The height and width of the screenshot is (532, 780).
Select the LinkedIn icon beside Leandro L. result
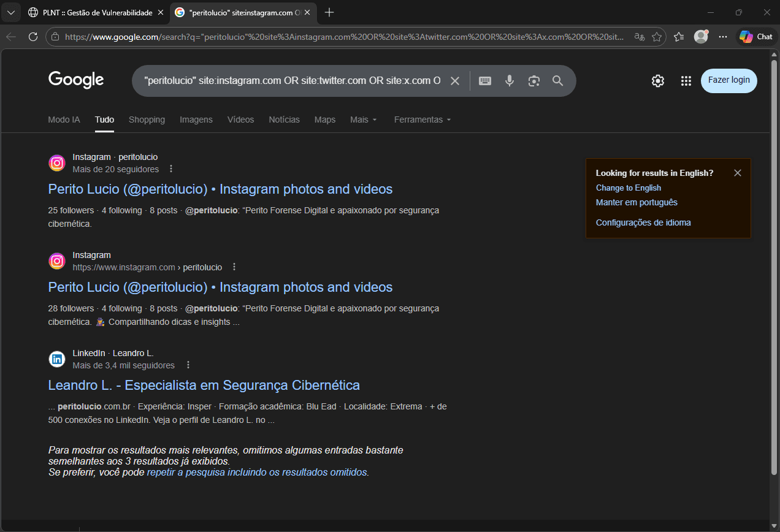56,359
